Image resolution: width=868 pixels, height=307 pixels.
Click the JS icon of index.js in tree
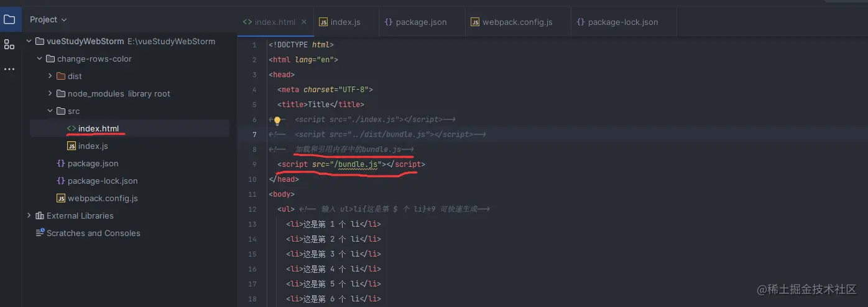[71, 146]
